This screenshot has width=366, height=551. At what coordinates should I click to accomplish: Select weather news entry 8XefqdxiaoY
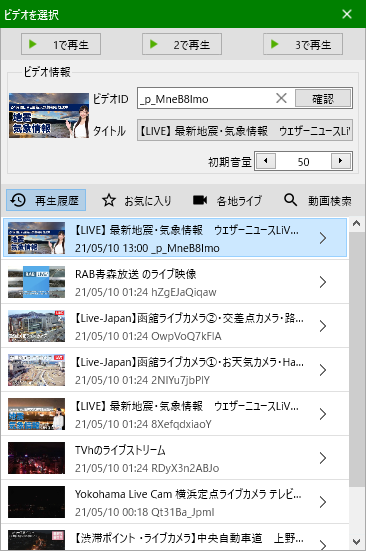click(x=175, y=414)
